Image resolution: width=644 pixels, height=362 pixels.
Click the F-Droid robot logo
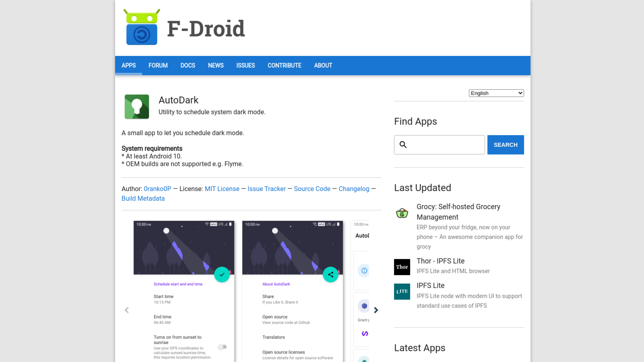142,27
